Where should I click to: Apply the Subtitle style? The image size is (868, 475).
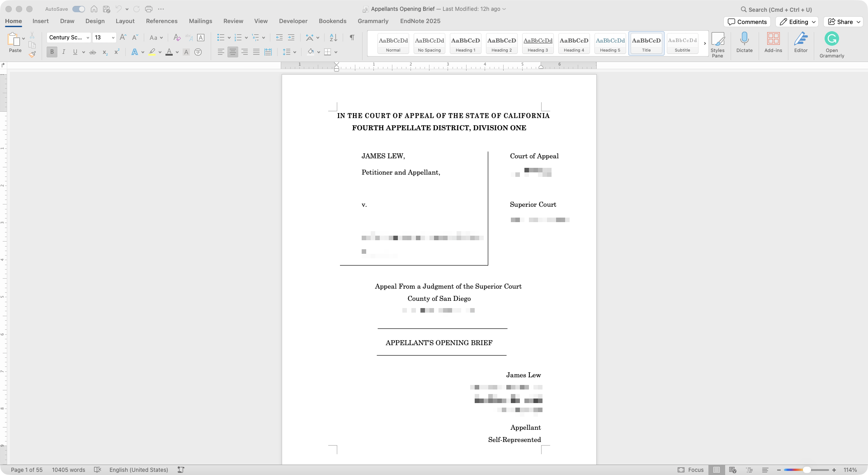[x=682, y=43]
